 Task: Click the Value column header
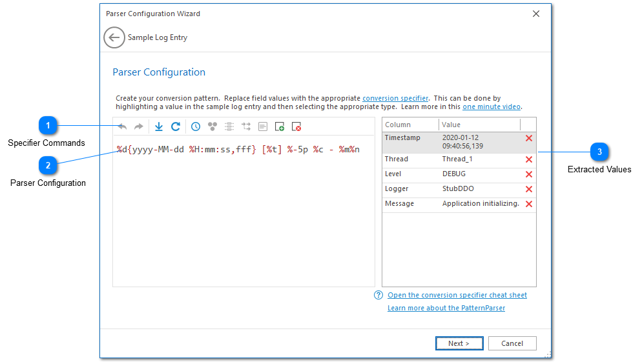(479, 125)
